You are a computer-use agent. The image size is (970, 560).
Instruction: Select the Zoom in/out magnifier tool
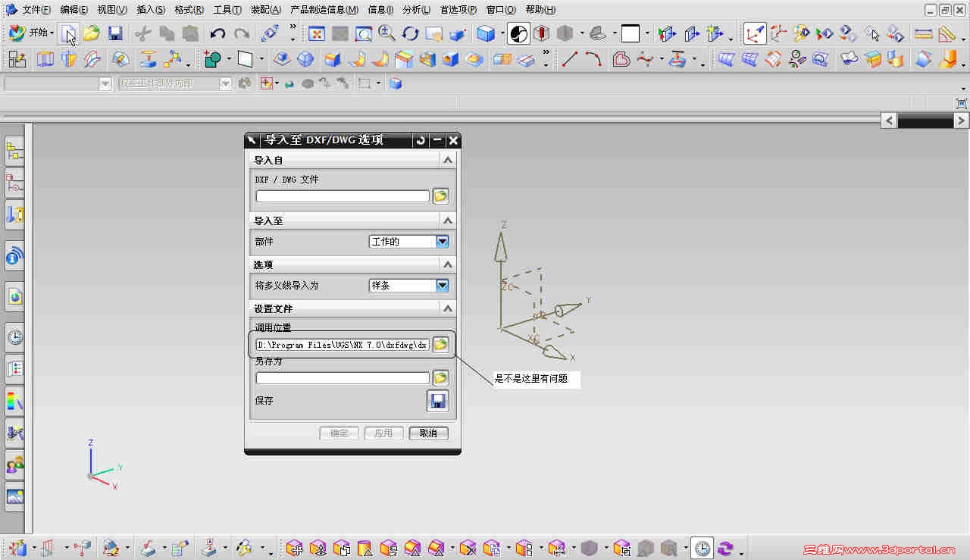(x=387, y=33)
